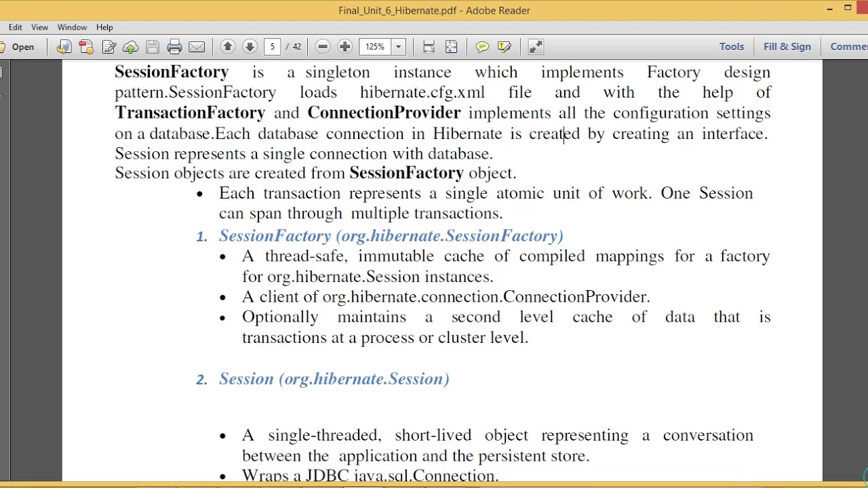Click text 'org.hibernate.connection.ConnectionProvider.'

click(x=486, y=297)
